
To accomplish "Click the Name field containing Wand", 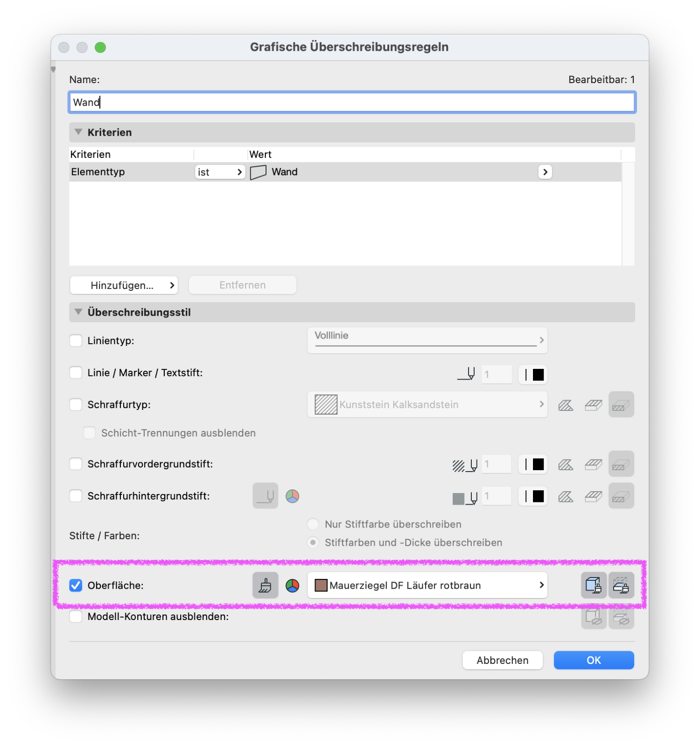I will point(352,102).
